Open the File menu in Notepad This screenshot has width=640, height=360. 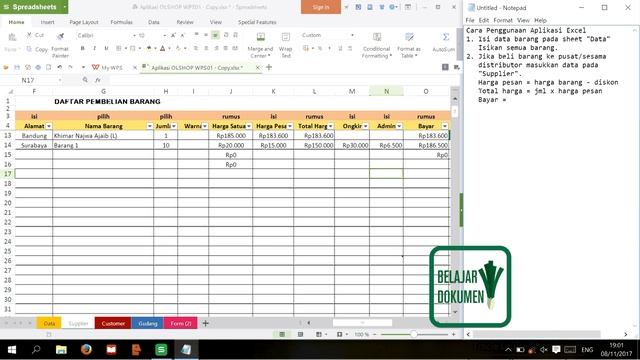(470, 20)
